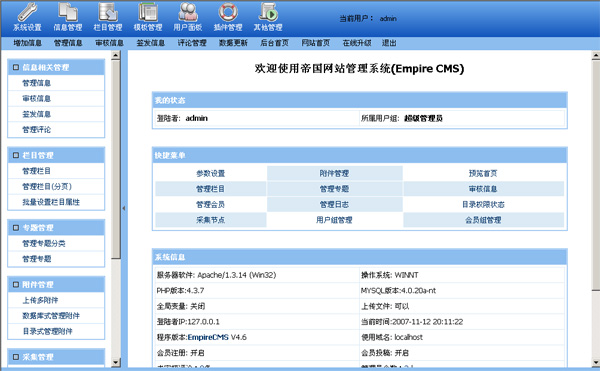This screenshot has width=600, height=371.
Task: Open 插件管理 lifebuoy icon in top toolbar
Action: point(228,13)
